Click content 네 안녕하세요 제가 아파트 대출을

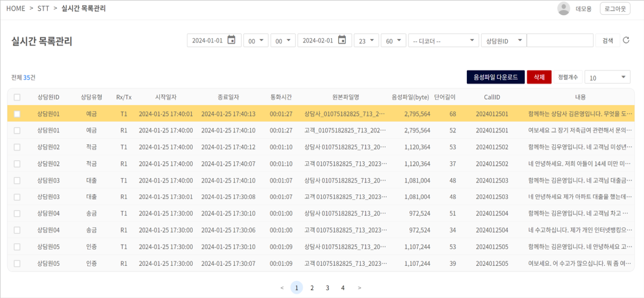(x=581, y=197)
